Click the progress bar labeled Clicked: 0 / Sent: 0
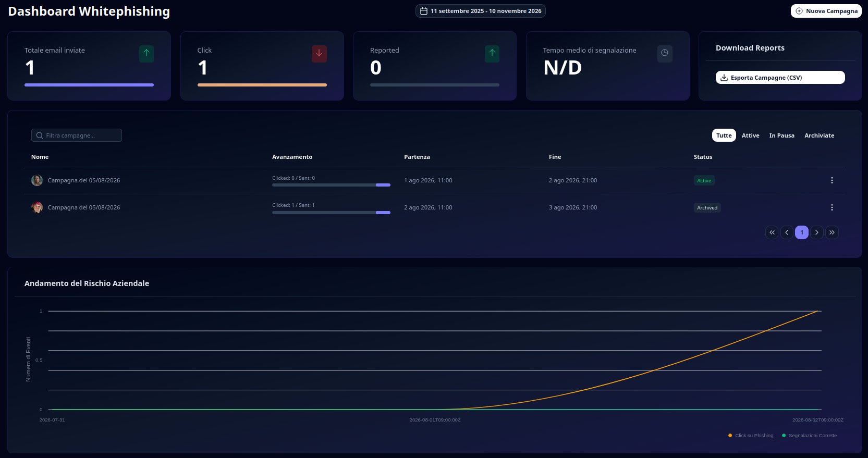 pos(331,185)
